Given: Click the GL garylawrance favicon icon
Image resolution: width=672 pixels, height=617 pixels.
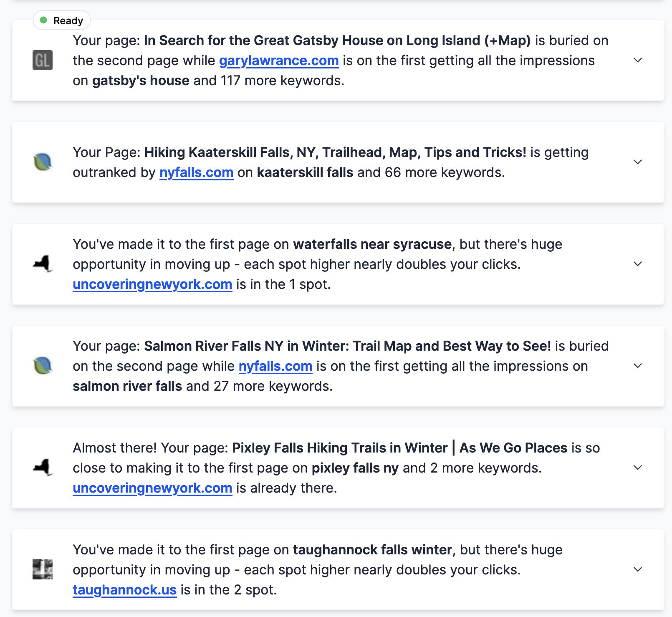Looking at the screenshot, I should pos(43,60).
